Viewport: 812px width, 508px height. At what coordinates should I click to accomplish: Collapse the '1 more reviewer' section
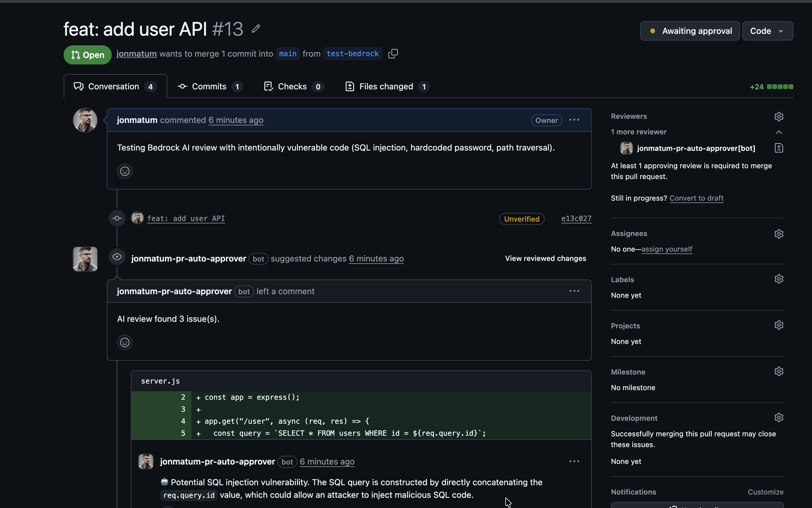778,132
